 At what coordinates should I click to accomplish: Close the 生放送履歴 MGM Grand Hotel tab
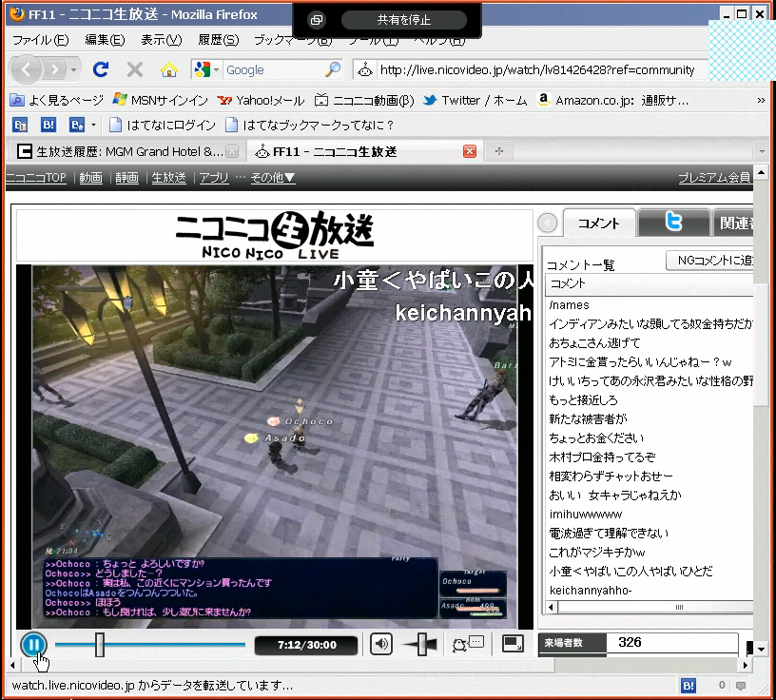point(232,151)
